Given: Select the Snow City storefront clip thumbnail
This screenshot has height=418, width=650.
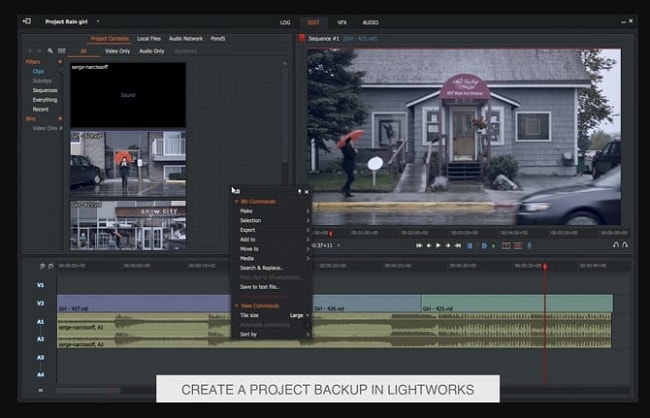Looking at the screenshot, I should coord(128,225).
